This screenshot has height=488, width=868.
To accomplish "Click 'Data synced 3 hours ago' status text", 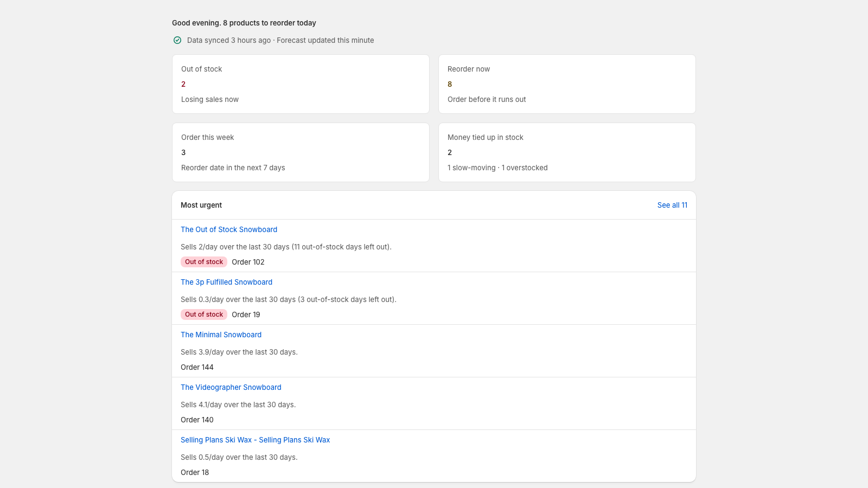I will 229,40.
